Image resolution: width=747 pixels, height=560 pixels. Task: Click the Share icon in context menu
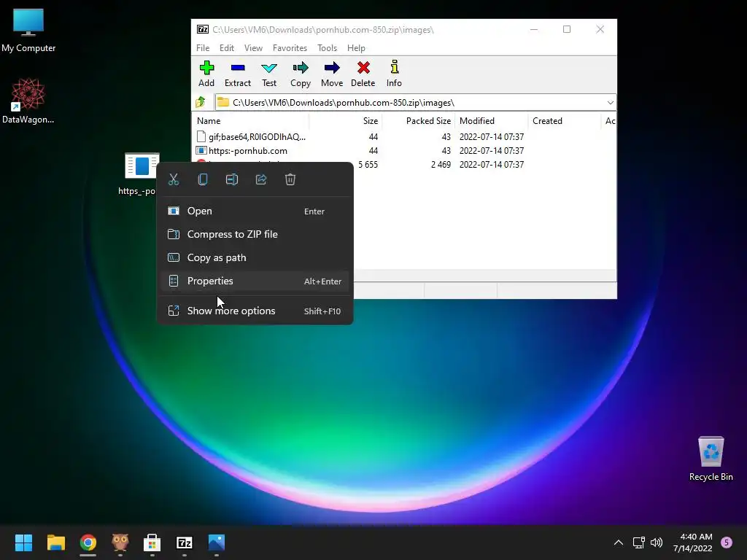click(261, 179)
